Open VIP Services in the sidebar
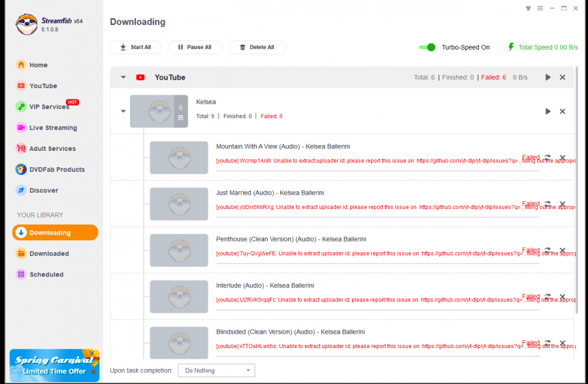Screen dimensions: 588x384 (x=48, y=107)
